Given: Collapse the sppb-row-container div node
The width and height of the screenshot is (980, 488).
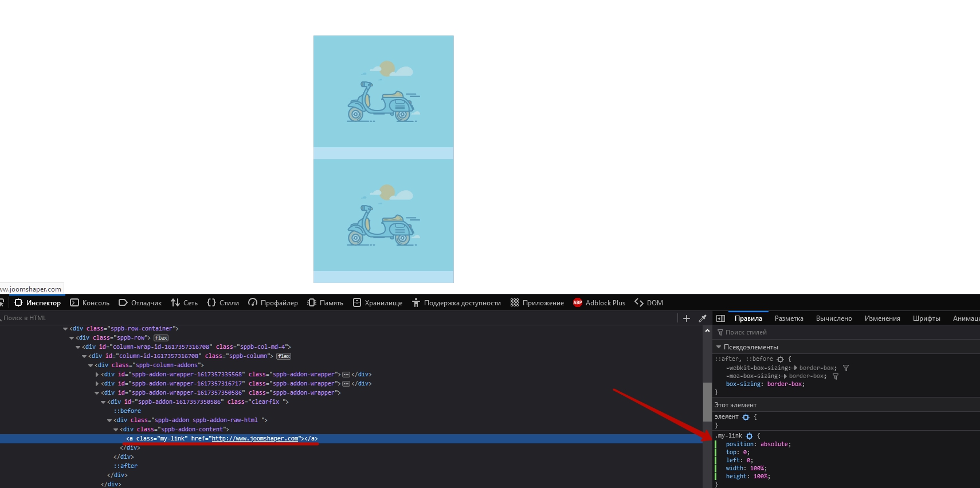Looking at the screenshot, I should coord(65,329).
